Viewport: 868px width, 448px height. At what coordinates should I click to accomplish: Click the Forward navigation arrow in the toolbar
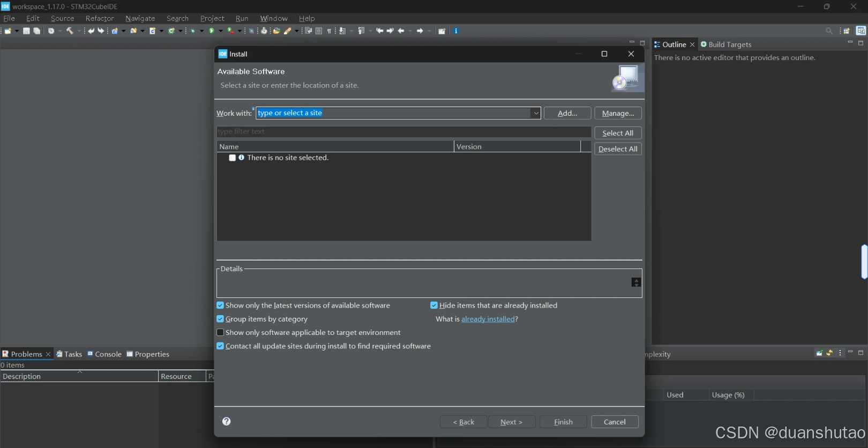420,31
